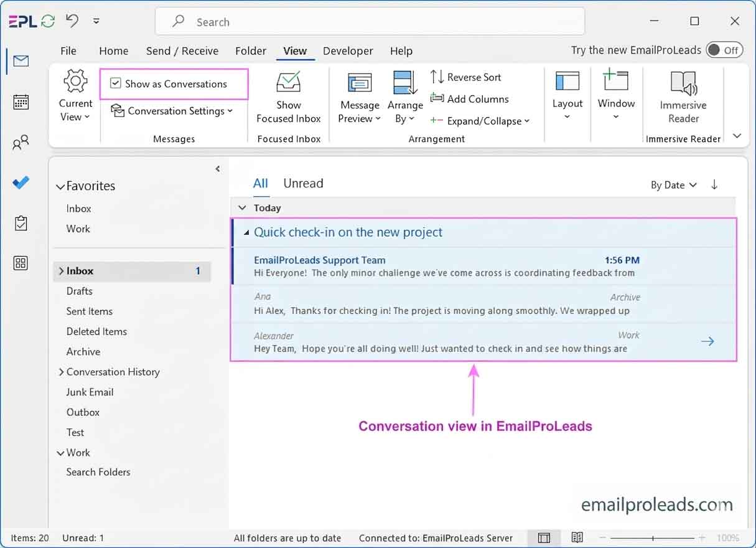Open Calendar in the left navigation rail
The width and height of the screenshot is (756, 548).
coord(21,102)
